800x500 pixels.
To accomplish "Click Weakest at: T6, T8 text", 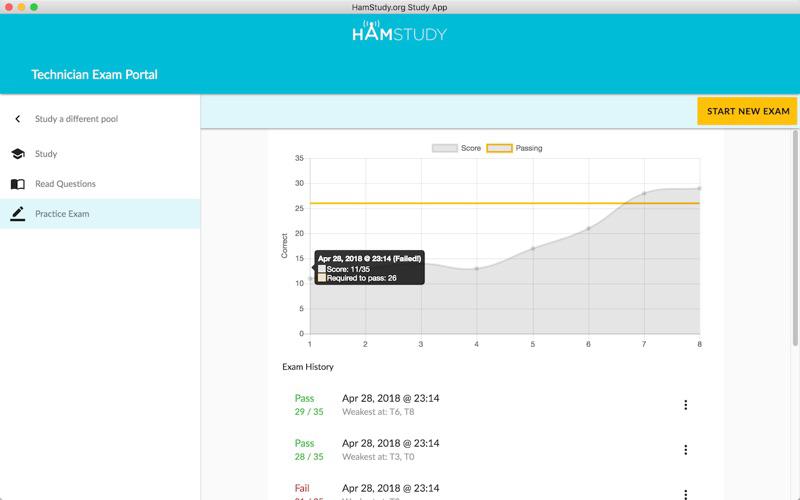I will click(378, 412).
